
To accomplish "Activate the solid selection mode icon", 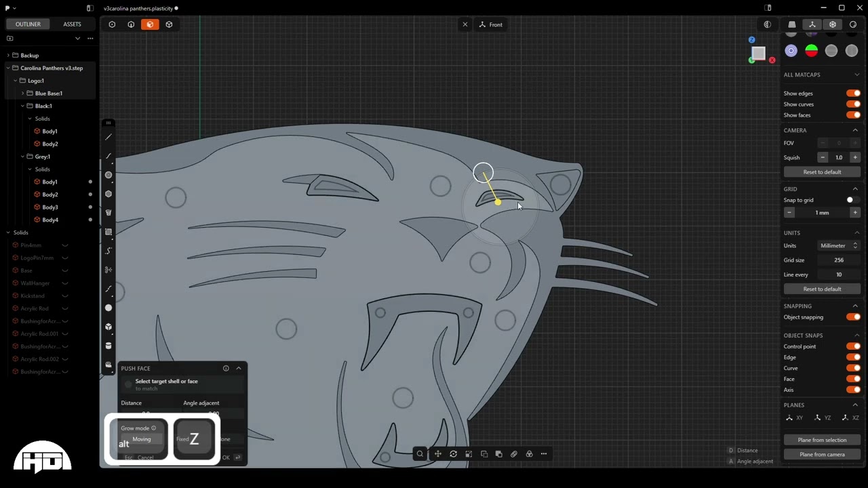I will click(169, 24).
